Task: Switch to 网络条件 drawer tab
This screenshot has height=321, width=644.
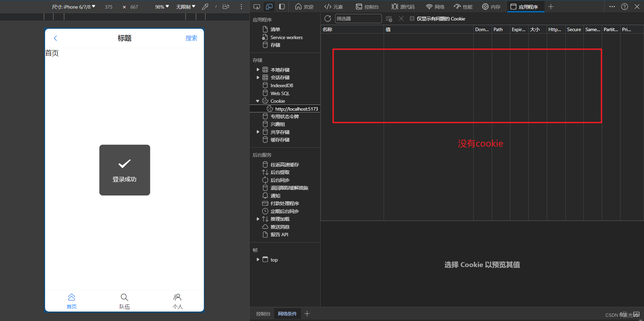Action: coord(287,314)
